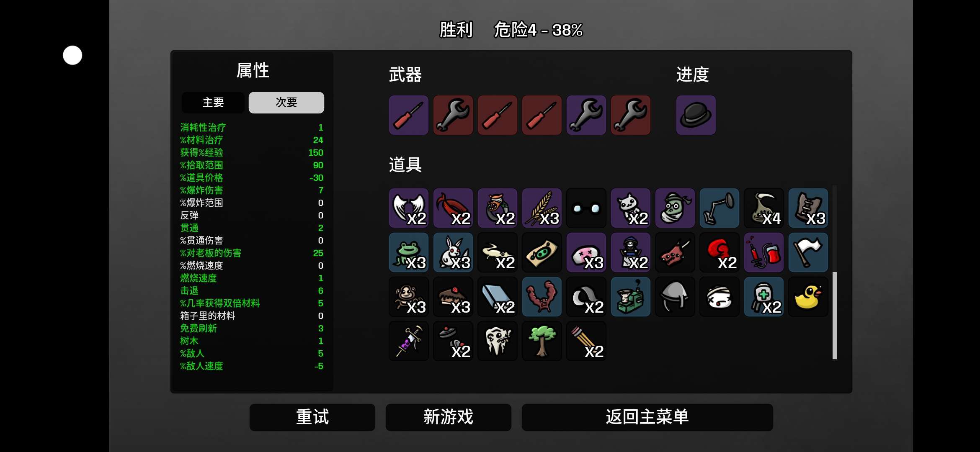Click the green frog item icon
The height and width of the screenshot is (452, 980).
[x=408, y=252]
